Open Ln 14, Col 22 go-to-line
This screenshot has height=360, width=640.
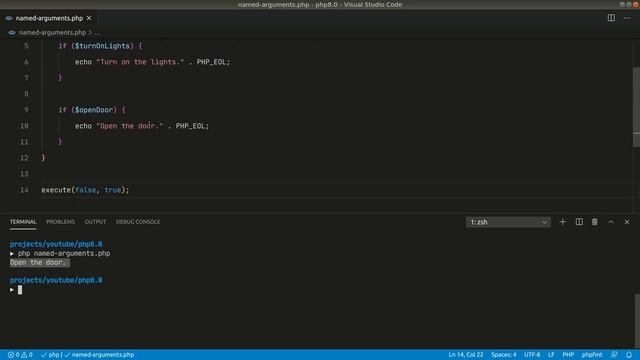pos(466,355)
